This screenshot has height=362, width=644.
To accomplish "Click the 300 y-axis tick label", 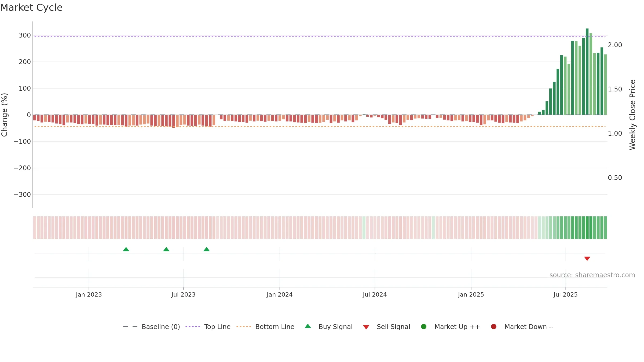I will click(25, 35).
